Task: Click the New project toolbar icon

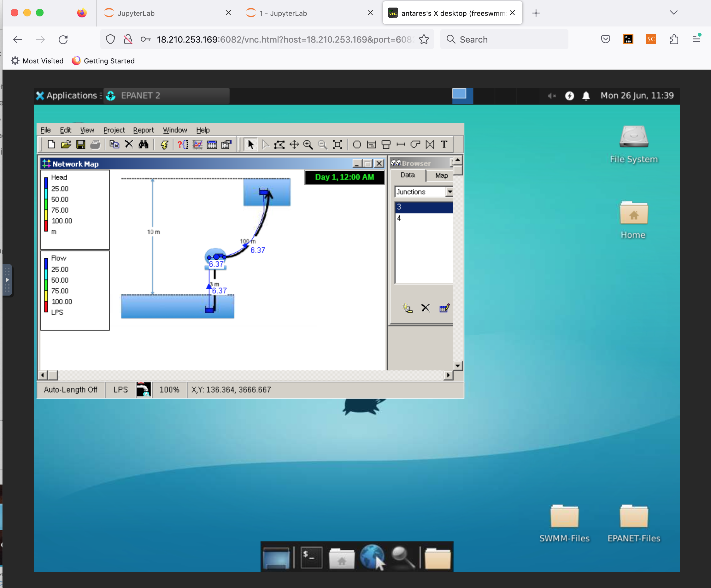Action: (51, 144)
